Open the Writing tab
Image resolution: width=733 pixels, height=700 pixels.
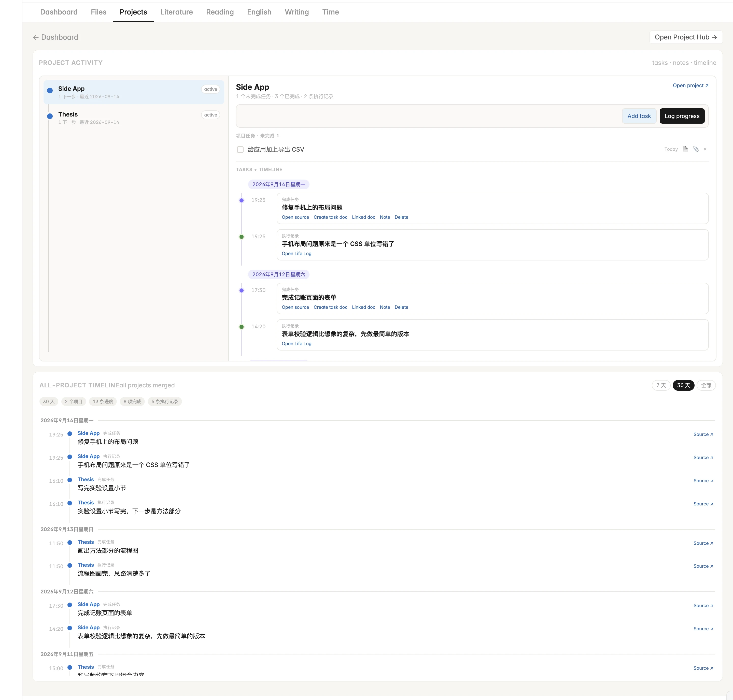(x=297, y=12)
